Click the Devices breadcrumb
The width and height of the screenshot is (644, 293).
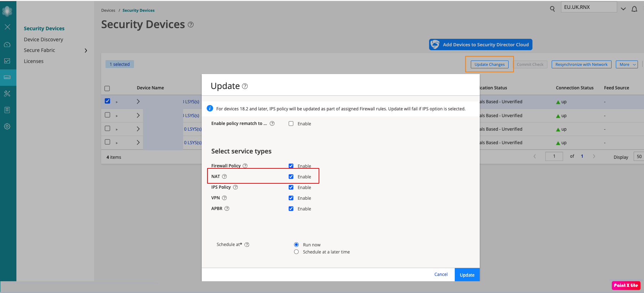point(108,10)
